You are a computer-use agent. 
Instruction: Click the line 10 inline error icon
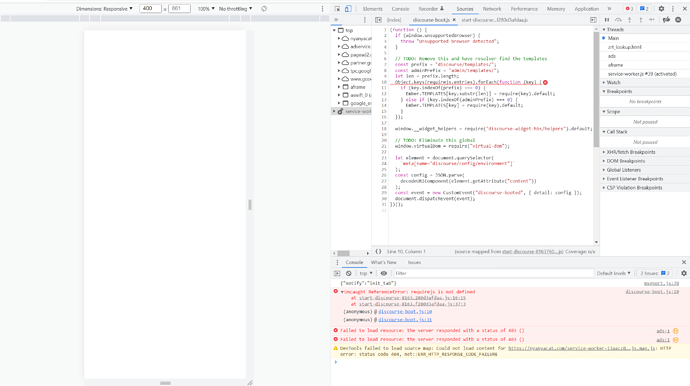coord(545,82)
